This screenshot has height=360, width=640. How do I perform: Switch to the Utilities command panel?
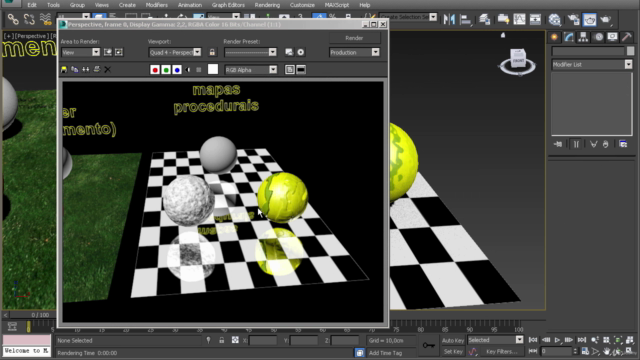point(627,37)
